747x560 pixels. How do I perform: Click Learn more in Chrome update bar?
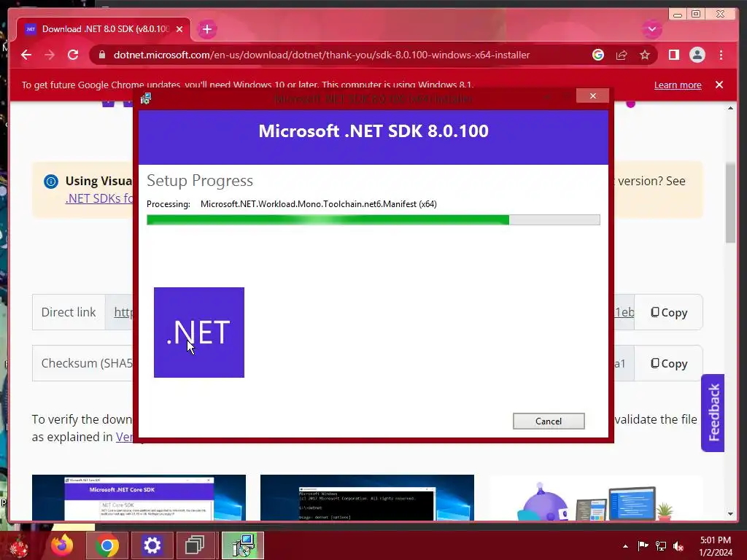point(678,85)
